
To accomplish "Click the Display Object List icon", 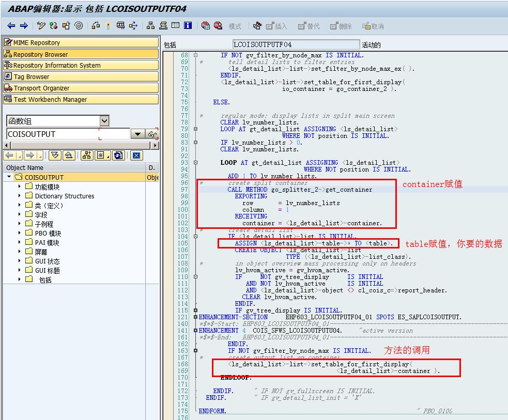I will (x=133, y=26).
